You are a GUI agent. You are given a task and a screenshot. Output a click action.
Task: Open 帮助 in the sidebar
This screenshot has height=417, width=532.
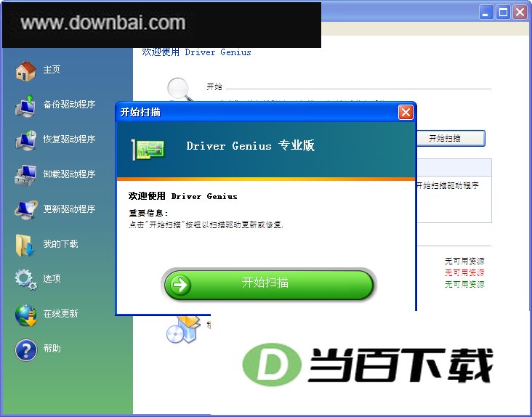(52, 349)
